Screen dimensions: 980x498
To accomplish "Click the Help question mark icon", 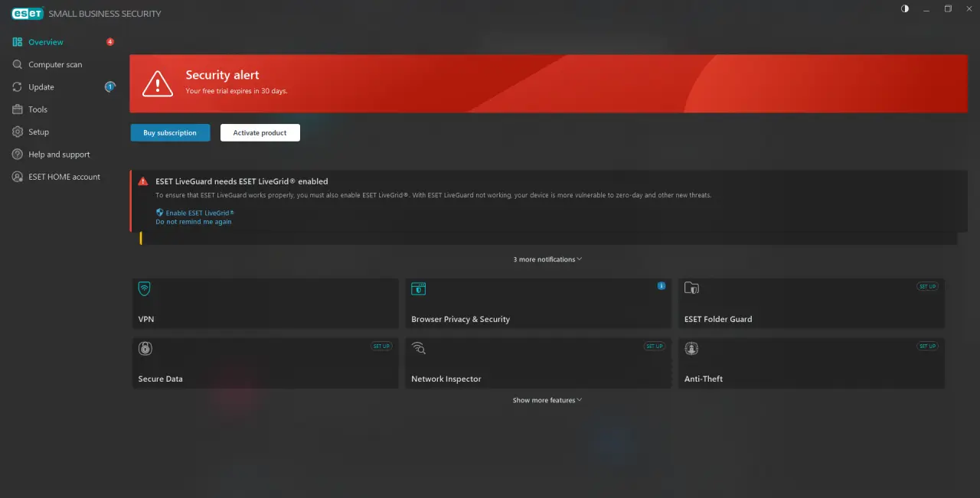I will [x=18, y=155].
